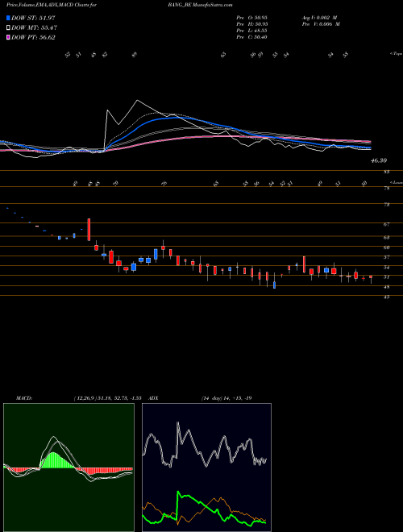
Task: Click the 'Pre V: 0.006 M' value
Action: pyautogui.click(x=321, y=24)
